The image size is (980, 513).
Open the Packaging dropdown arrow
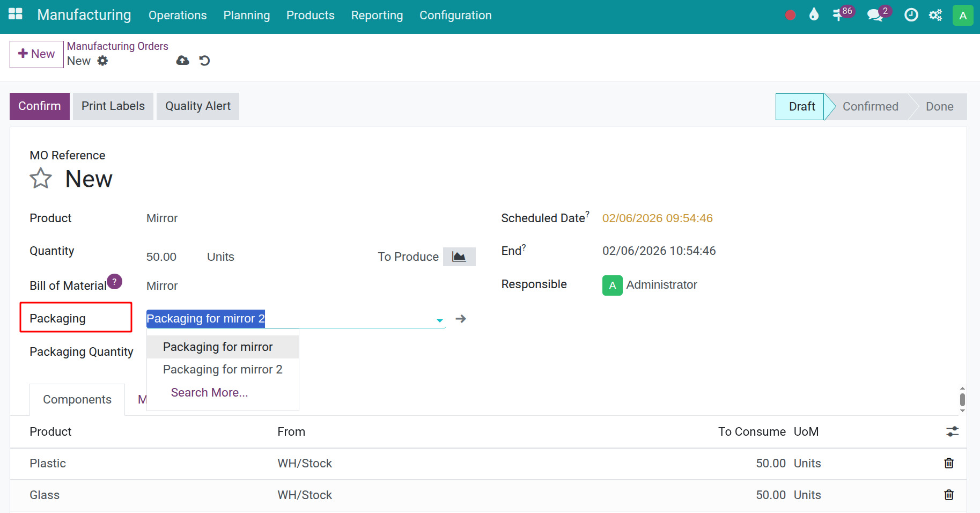click(x=440, y=320)
